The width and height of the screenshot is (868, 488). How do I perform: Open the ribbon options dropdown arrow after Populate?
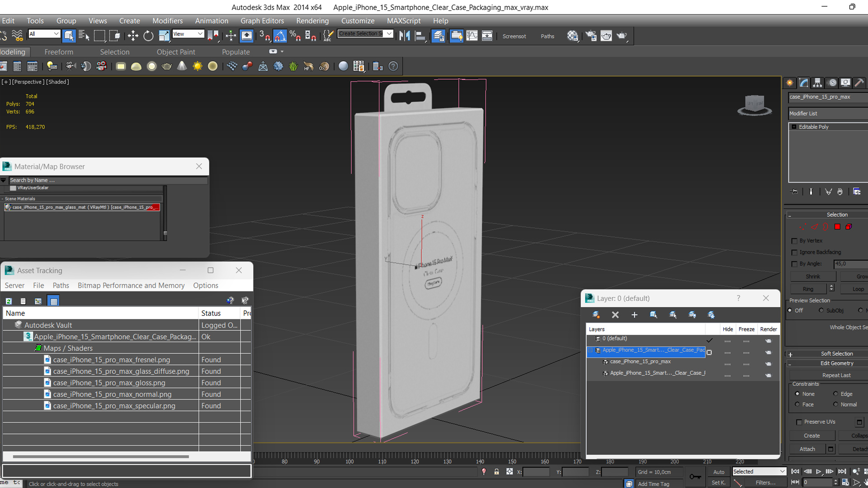click(282, 52)
